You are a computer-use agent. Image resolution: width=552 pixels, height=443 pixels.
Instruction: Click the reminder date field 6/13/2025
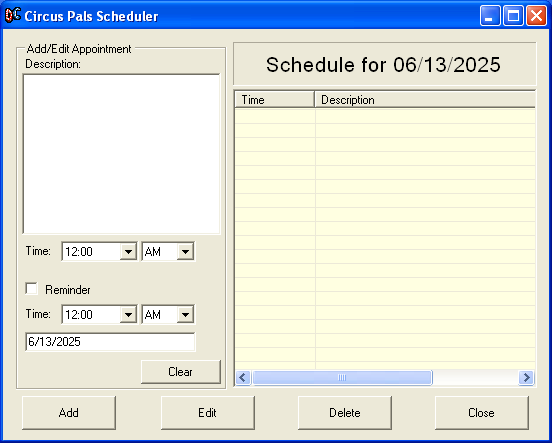(x=110, y=342)
